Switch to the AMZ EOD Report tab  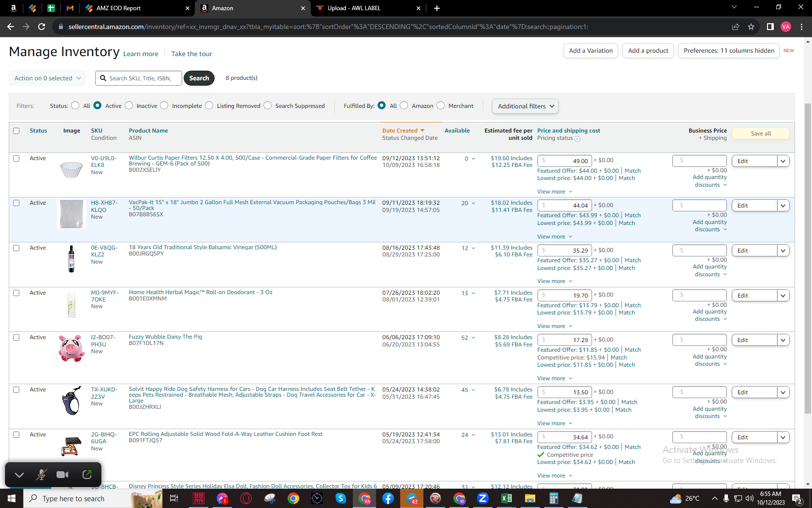pyautogui.click(x=137, y=8)
